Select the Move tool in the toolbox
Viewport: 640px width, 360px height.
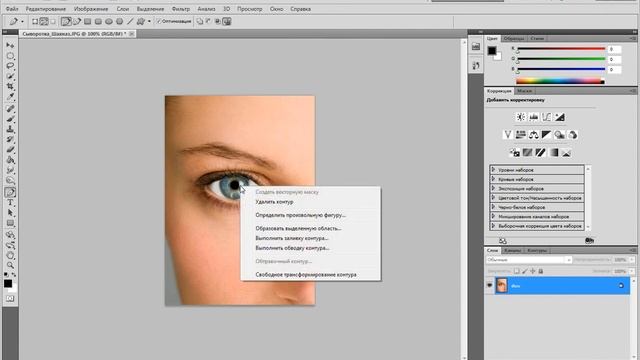(10, 45)
